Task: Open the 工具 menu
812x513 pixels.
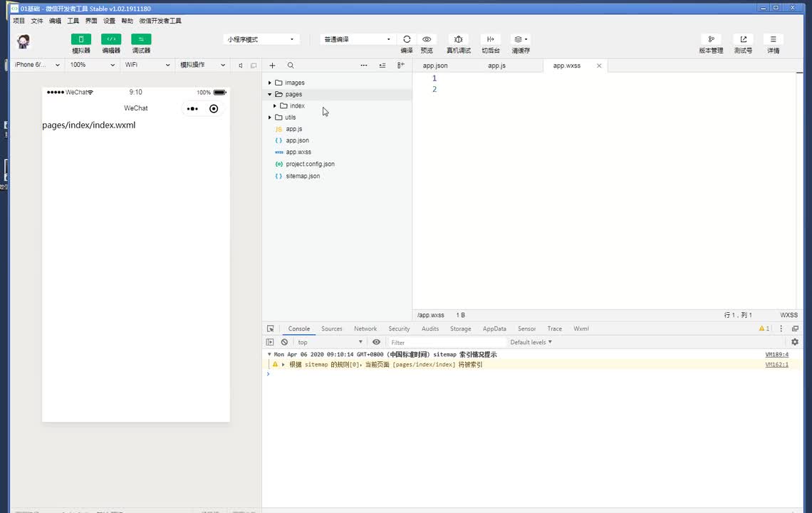Action: (x=73, y=21)
